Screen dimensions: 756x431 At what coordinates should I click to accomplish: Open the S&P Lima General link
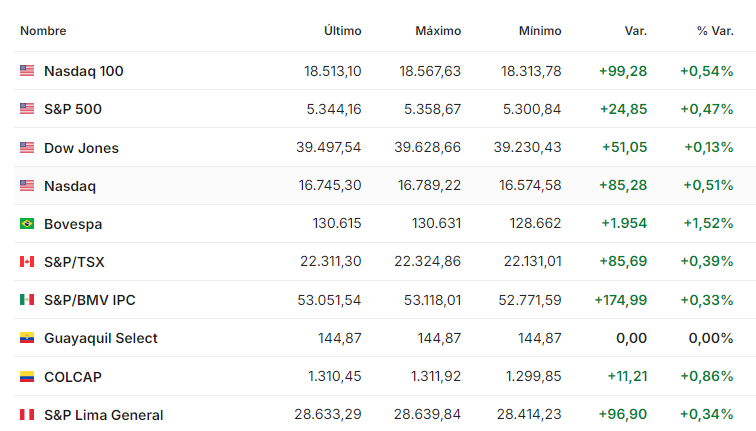pyautogui.click(x=103, y=415)
